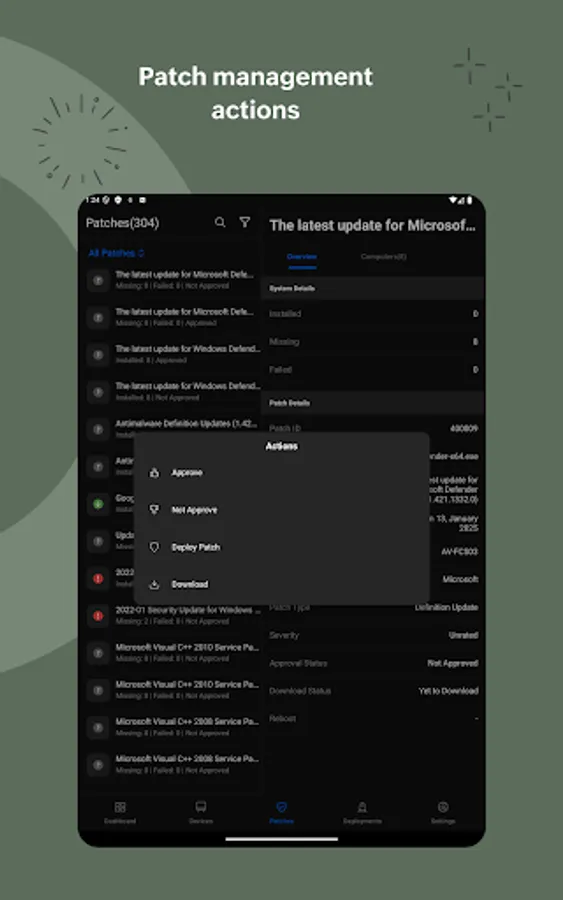Open Settings in bottom navigation
Image resolution: width=563 pixels, height=900 pixels.
[x=443, y=813]
